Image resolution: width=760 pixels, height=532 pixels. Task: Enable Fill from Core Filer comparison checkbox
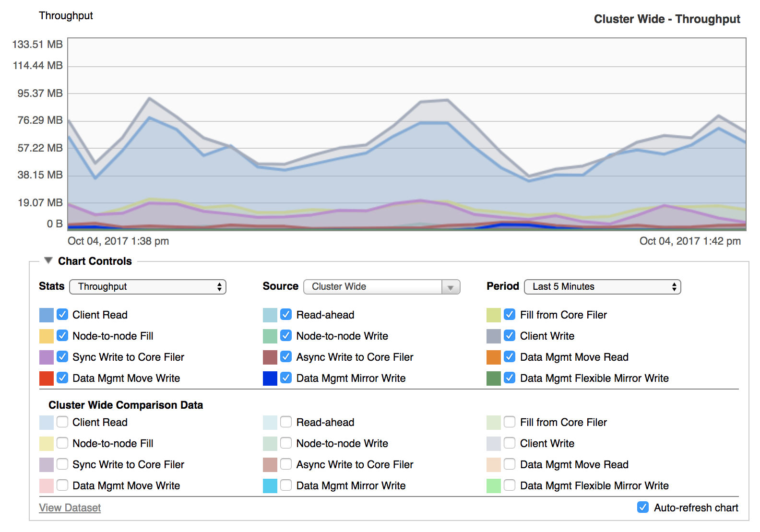click(x=510, y=422)
